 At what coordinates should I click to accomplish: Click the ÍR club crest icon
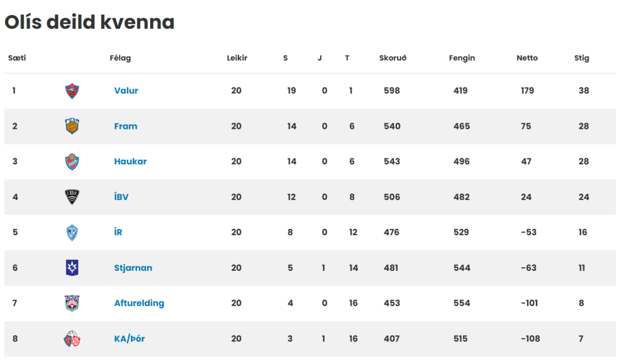click(x=72, y=233)
